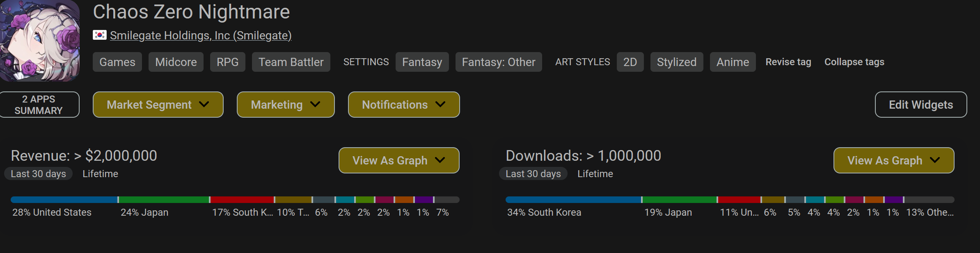The image size is (980, 253).
Task: Click the blue South Korea downloads bar segment
Action: click(573, 200)
